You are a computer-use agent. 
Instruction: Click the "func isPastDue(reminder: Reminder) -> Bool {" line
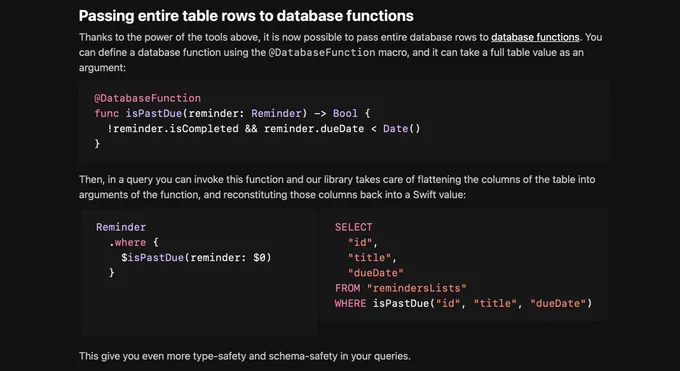coord(232,113)
